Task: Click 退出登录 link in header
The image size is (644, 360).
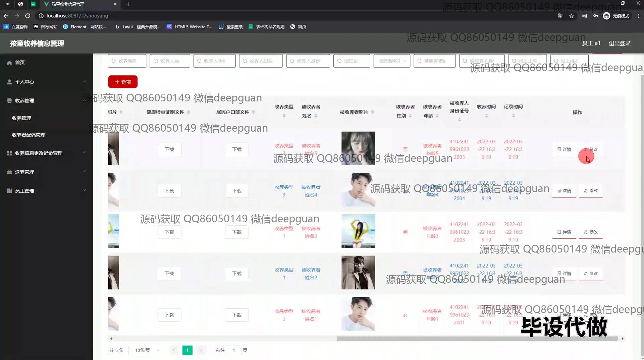Action: 620,43
